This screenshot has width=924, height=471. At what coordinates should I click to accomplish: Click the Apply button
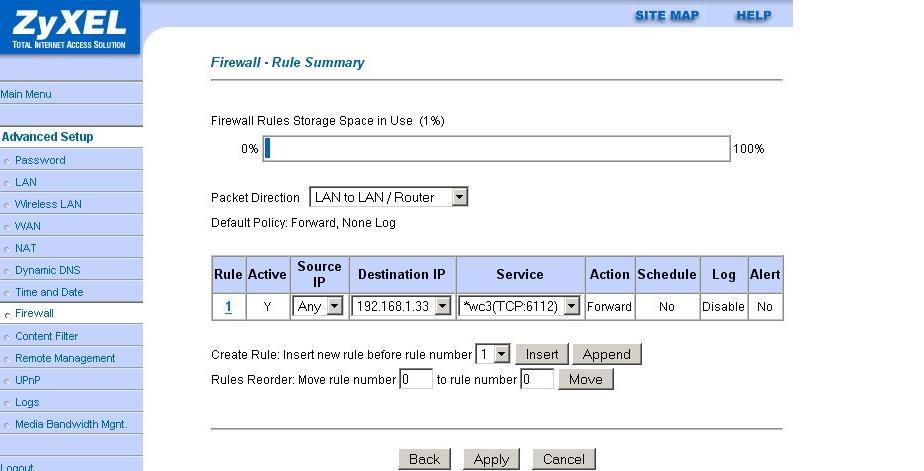coord(491,459)
